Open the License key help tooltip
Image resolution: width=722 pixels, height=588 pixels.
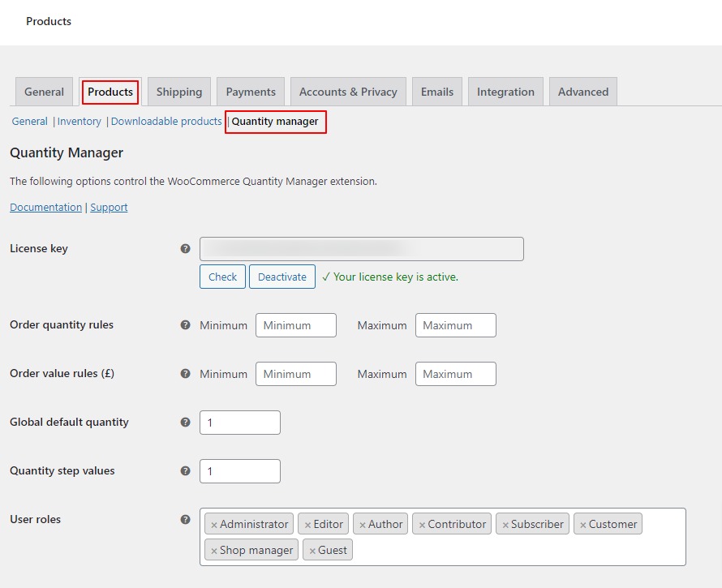pyautogui.click(x=185, y=249)
